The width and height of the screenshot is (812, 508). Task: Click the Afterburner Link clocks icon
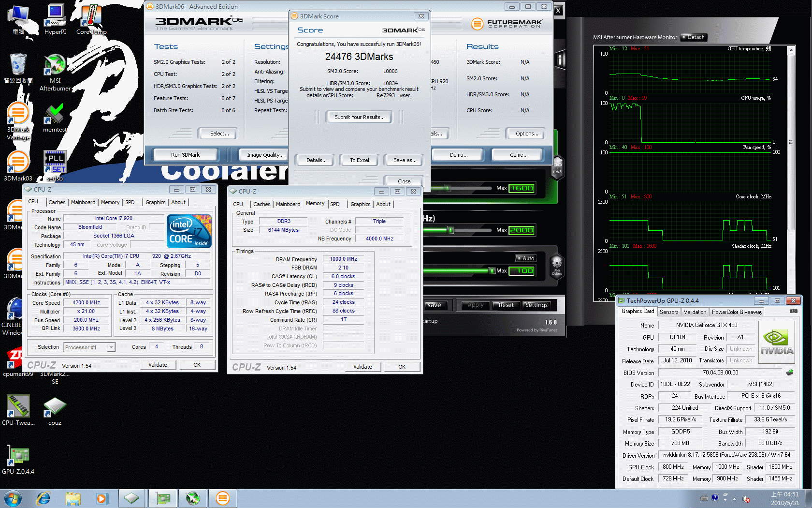pyautogui.click(x=557, y=167)
